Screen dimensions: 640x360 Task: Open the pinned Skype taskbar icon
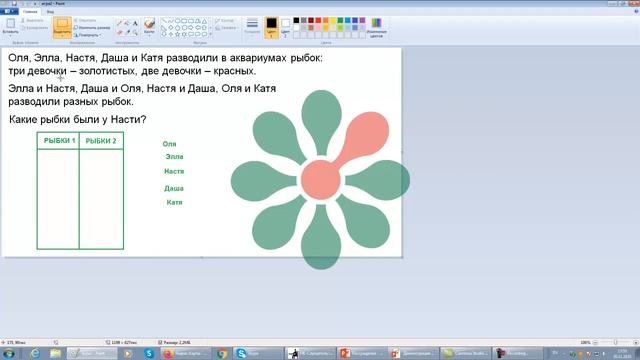149,353
